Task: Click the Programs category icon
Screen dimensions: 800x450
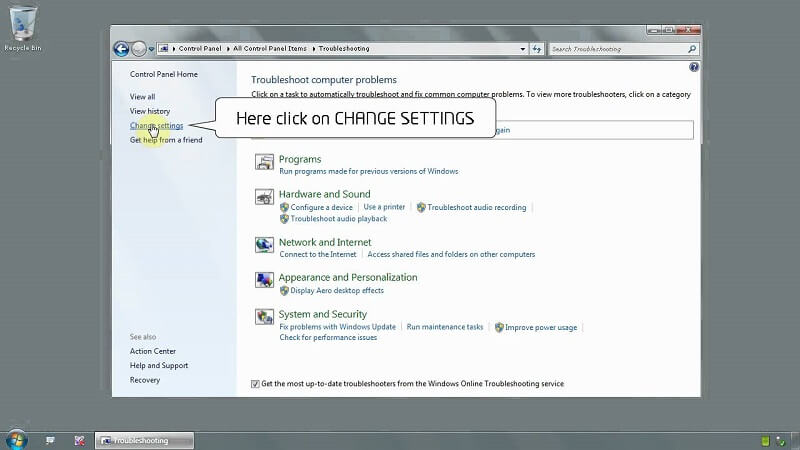Action: 264,162
